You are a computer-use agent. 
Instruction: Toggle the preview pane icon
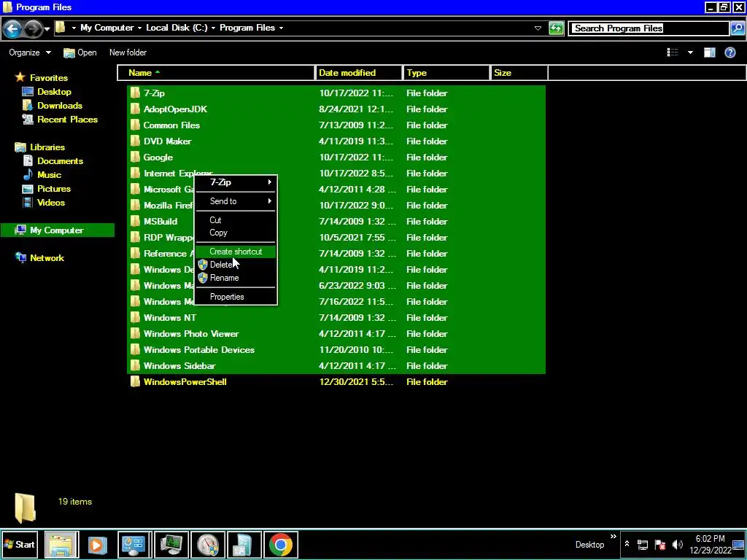pyautogui.click(x=709, y=52)
